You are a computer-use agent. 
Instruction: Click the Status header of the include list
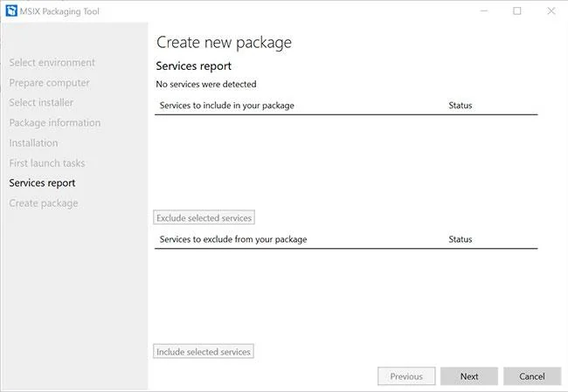tap(460, 106)
